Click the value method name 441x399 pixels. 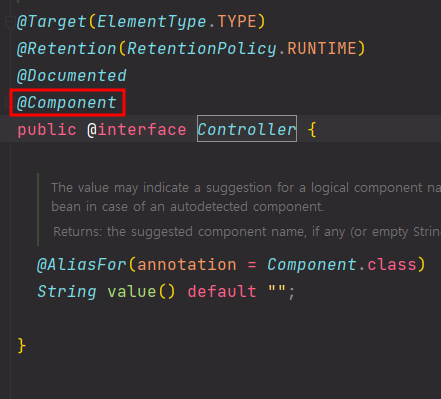click(x=132, y=292)
